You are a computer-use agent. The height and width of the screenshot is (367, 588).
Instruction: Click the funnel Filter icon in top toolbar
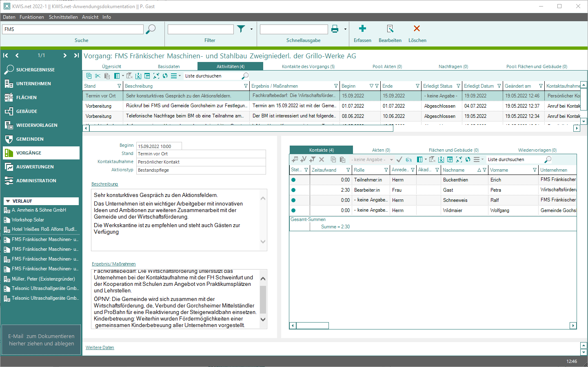pos(241,29)
